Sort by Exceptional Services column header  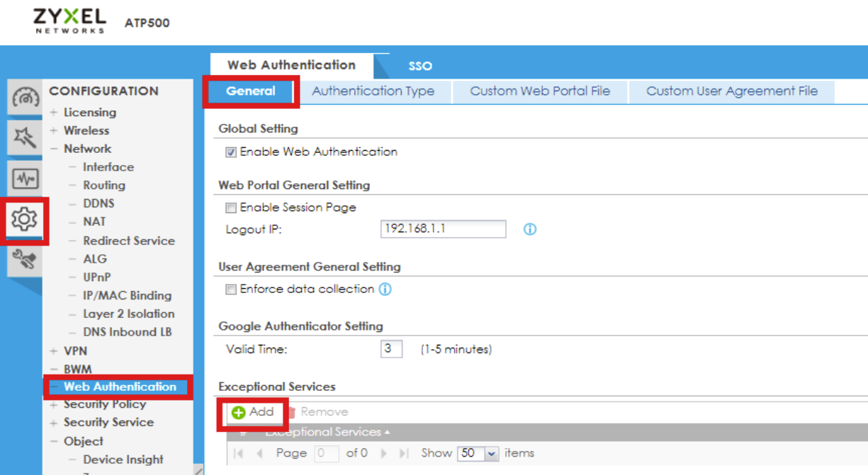pos(327,432)
